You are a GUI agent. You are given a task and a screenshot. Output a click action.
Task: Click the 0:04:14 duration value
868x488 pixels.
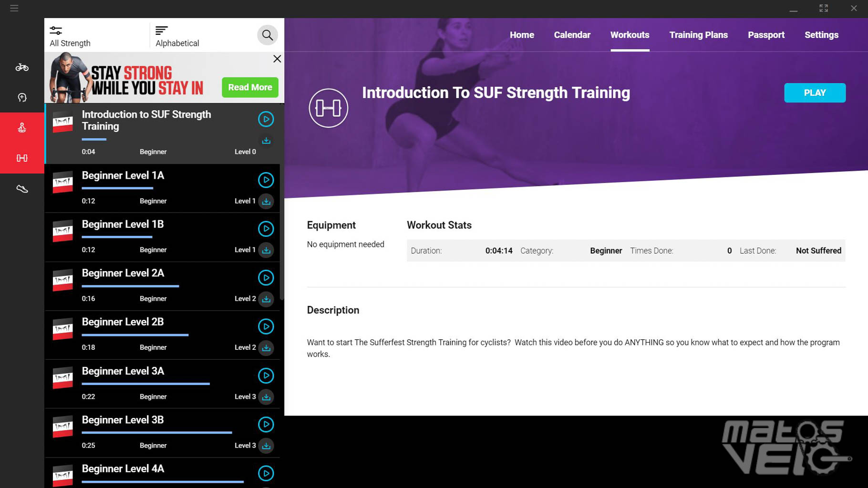tap(499, 251)
